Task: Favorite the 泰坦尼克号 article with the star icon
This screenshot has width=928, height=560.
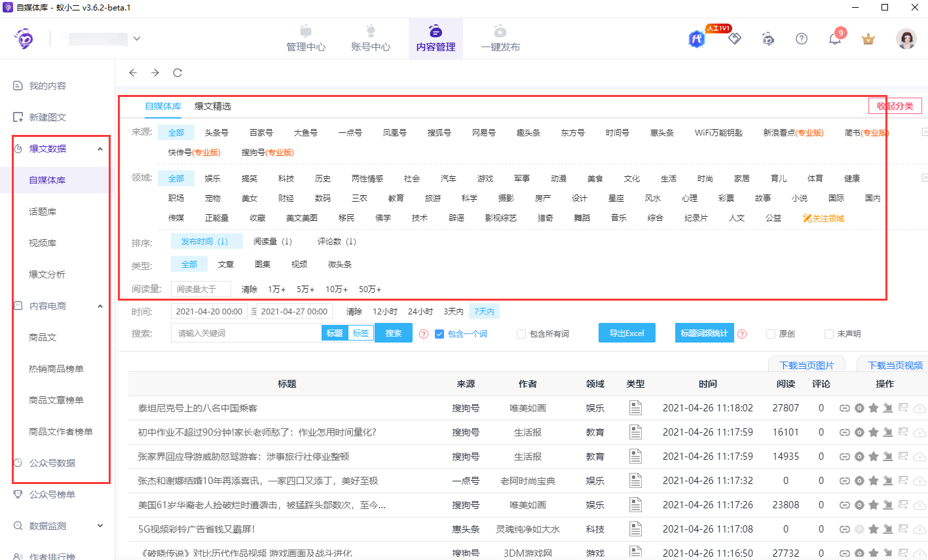Action: point(874,407)
